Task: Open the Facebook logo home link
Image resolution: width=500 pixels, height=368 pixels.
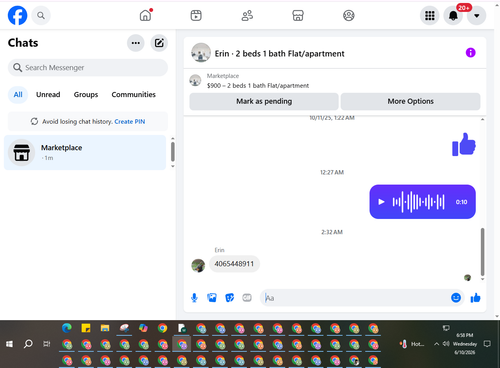Action: tap(17, 15)
